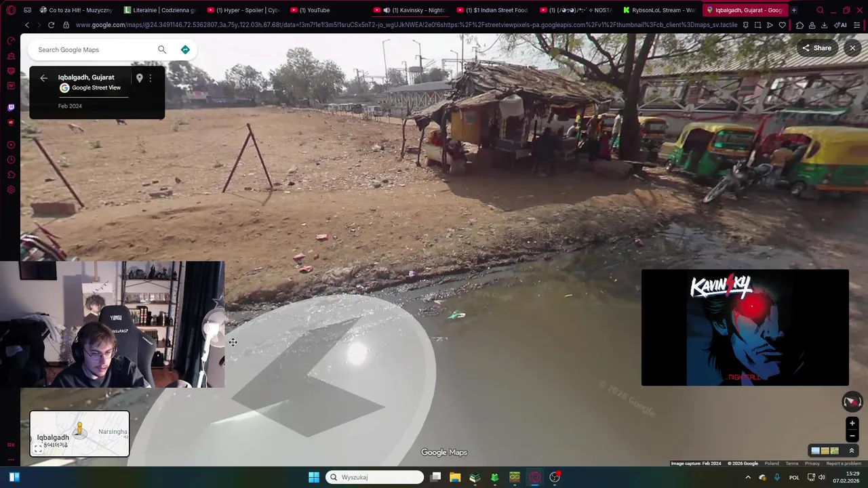Open the GX Control speedometer sidebar icon

pos(11,41)
